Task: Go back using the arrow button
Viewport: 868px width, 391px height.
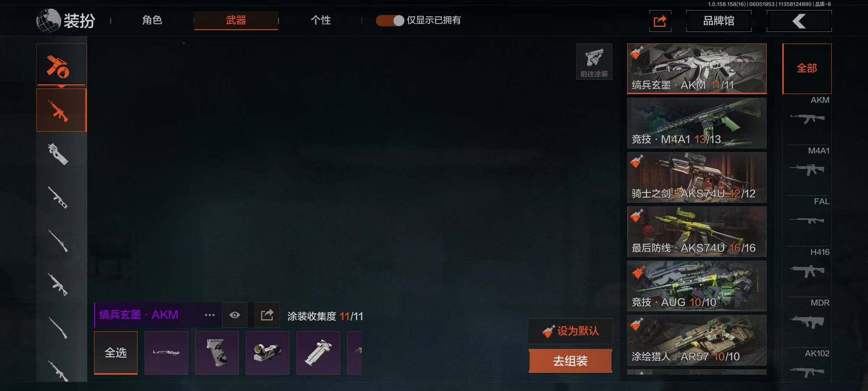Action: [x=799, y=21]
